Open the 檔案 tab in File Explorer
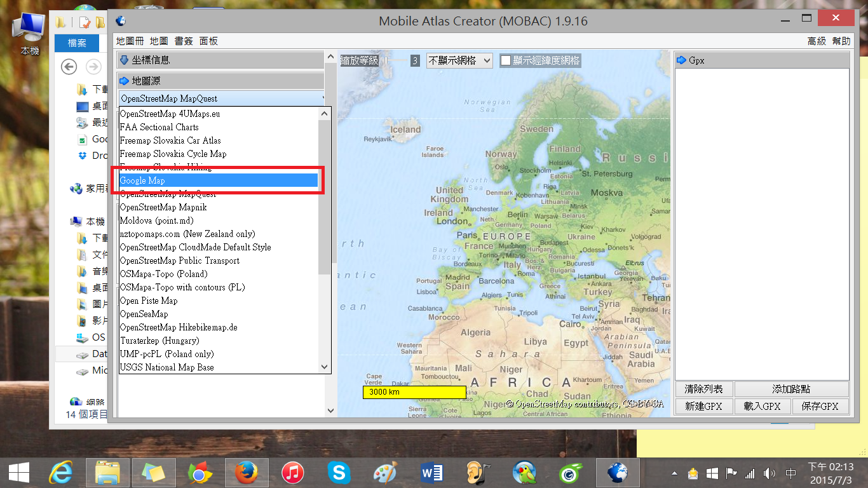The height and width of the screenshot is (488, 868). [77, 43]
